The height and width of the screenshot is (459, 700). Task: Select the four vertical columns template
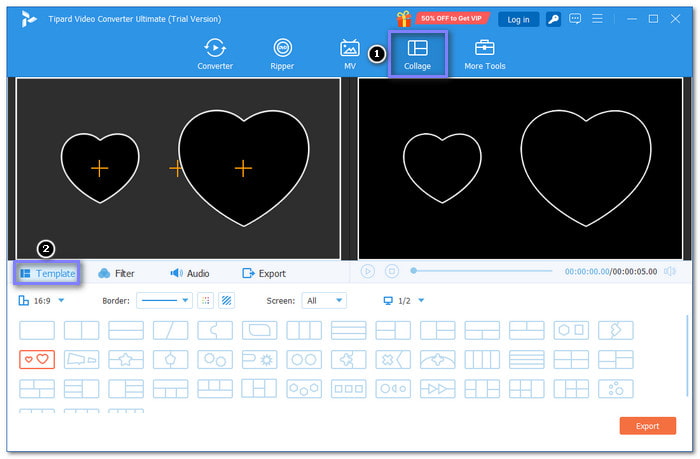click(x=482, y=359)
